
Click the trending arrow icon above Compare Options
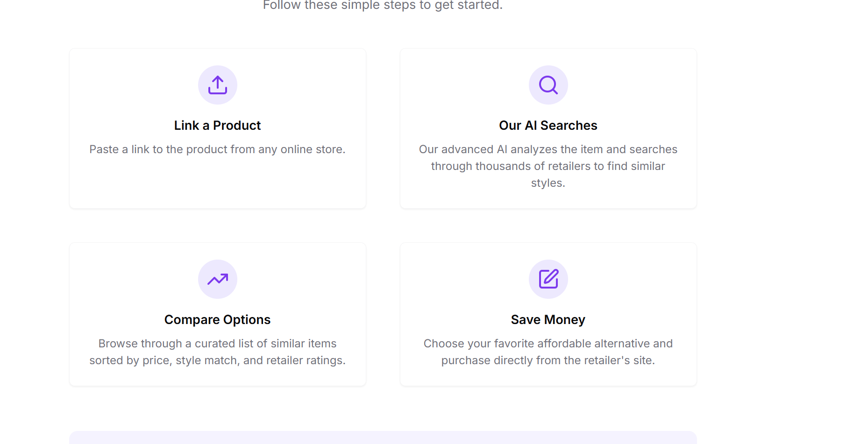(218, 279)
